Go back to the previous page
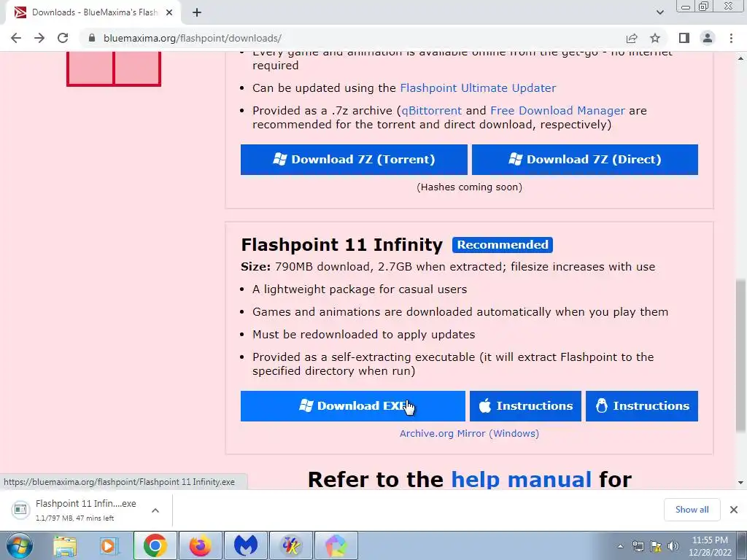 click(16, 38)
